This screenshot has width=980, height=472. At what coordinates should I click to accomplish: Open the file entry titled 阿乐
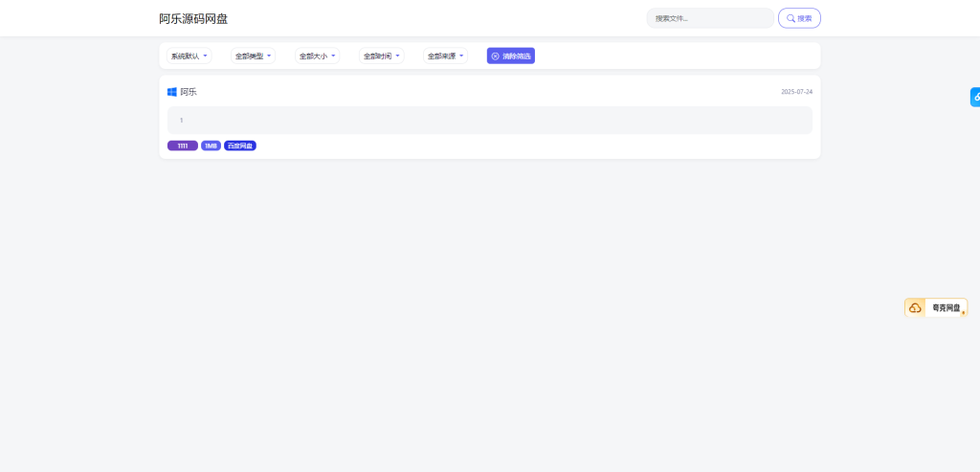189,92
